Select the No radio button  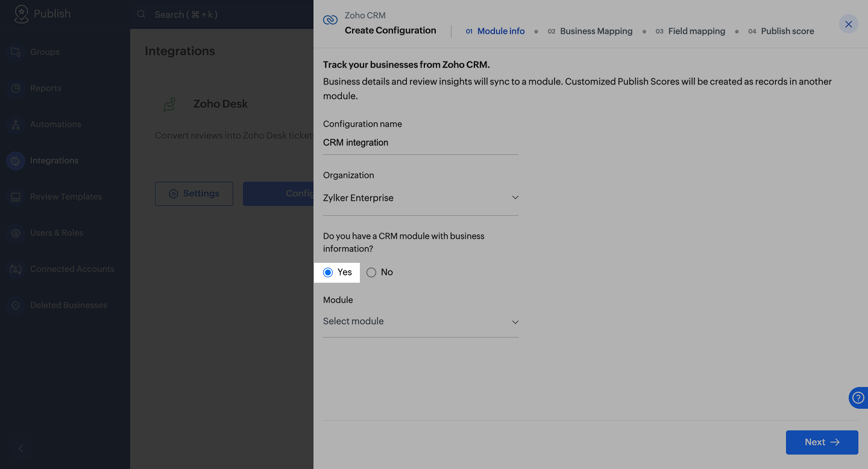(371, 272)
